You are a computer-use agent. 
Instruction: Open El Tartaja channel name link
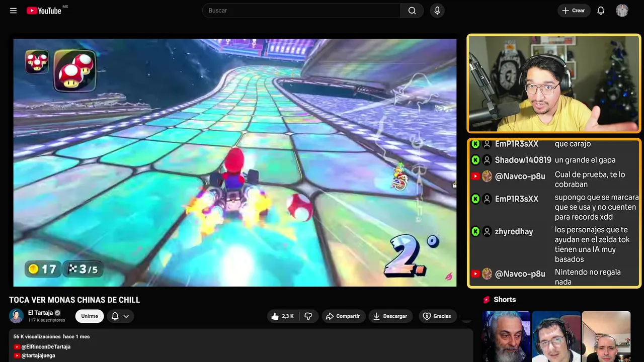coord(40,313)
